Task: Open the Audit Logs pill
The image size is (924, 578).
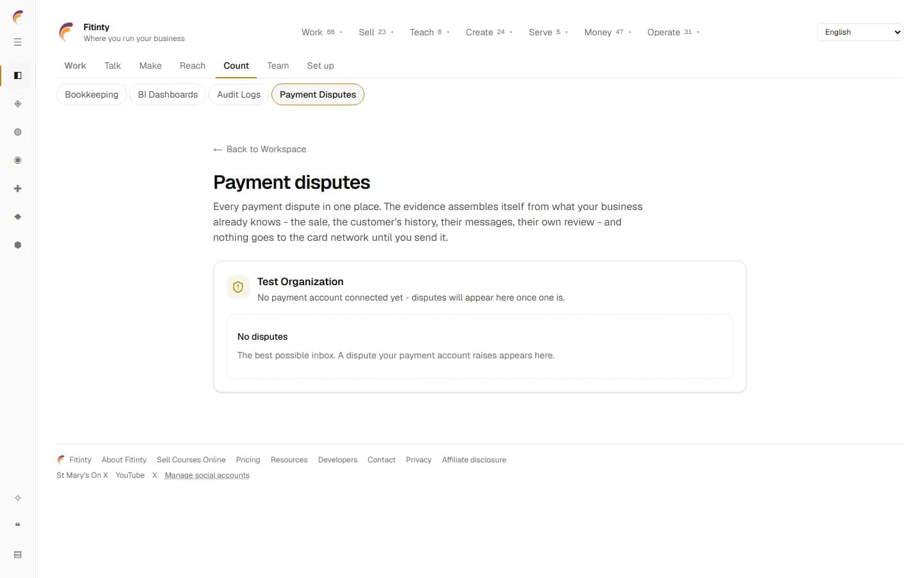Action: (239, 94)
